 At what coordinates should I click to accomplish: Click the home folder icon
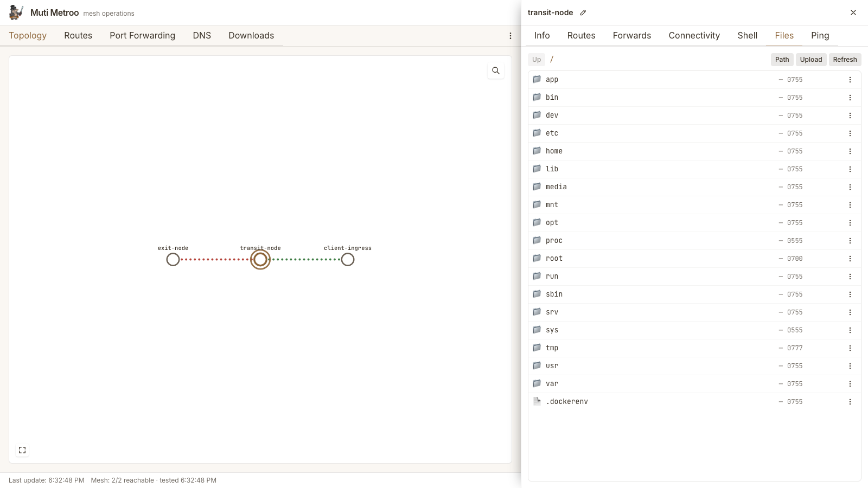pyautogui.click(x=537, y=151)
